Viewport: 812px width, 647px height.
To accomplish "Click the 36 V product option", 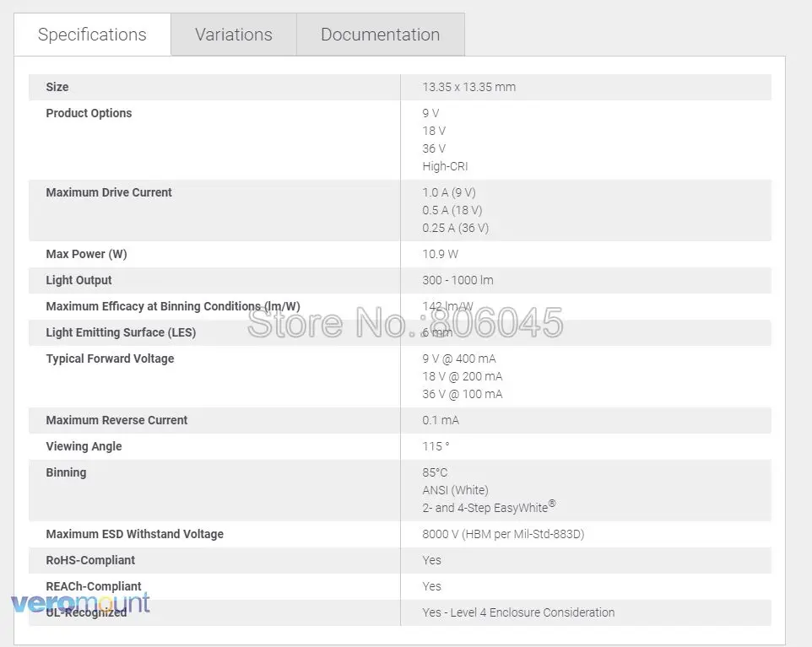I will tap(434, 148).
